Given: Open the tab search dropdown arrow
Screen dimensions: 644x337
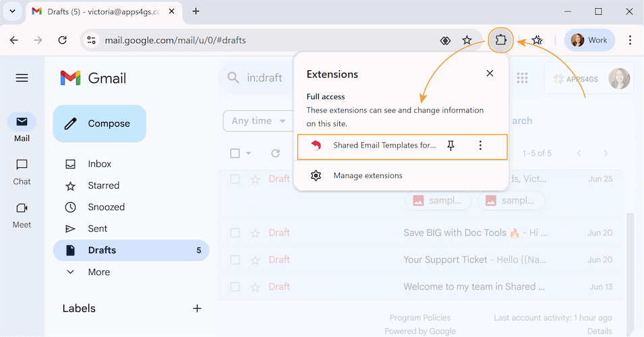Looking at the screenshot, I should coord(12,11).
